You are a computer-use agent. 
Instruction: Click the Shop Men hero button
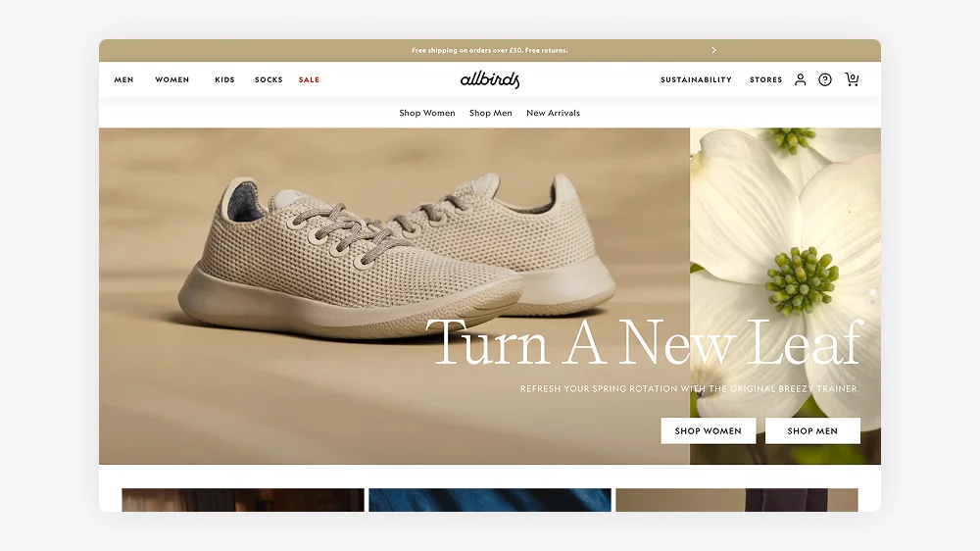[x=812, y=431]
